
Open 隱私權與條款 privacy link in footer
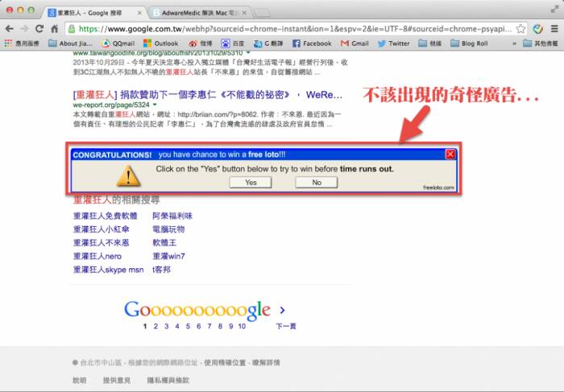point(168,380)
